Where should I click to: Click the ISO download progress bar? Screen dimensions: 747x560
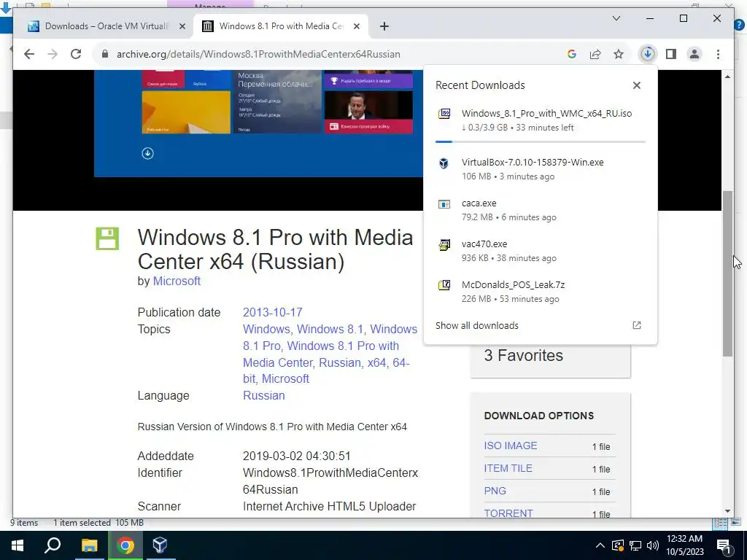point(541,141)
